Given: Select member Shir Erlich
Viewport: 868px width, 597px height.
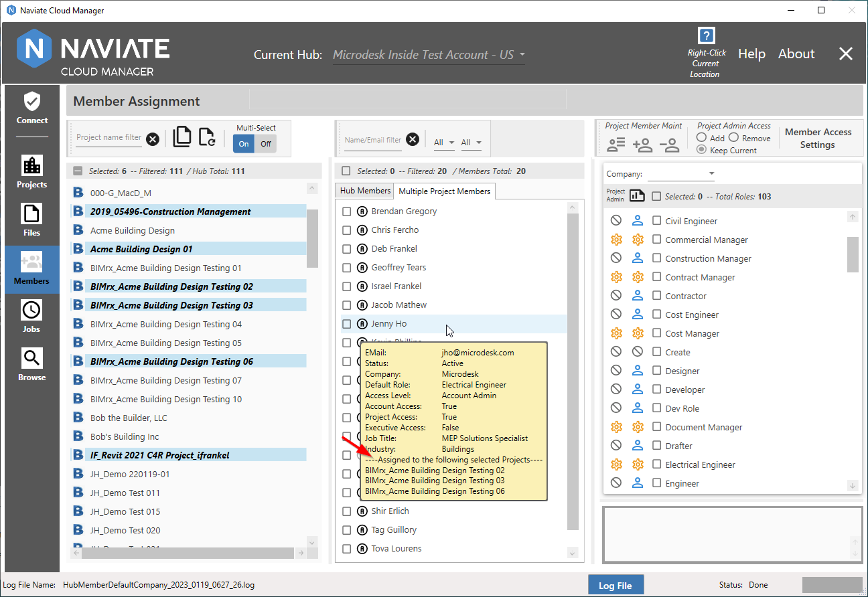Looking at the screenshot, I should [x=390, y=511].
